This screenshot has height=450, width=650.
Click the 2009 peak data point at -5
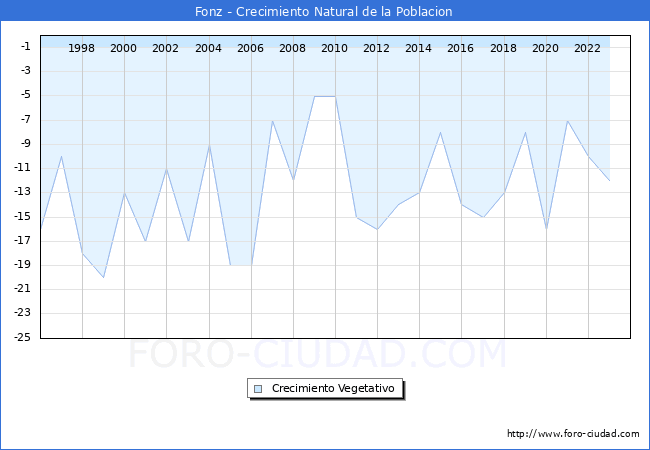314,96
